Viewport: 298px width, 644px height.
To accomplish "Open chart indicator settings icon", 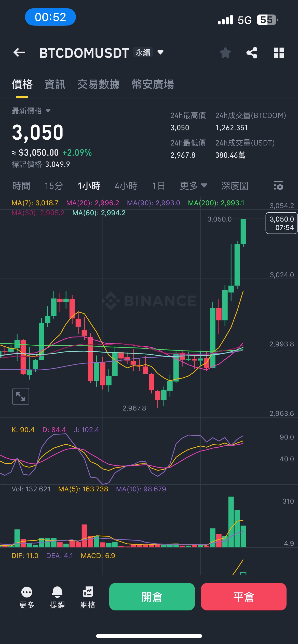I will click(x=278, y=185).
